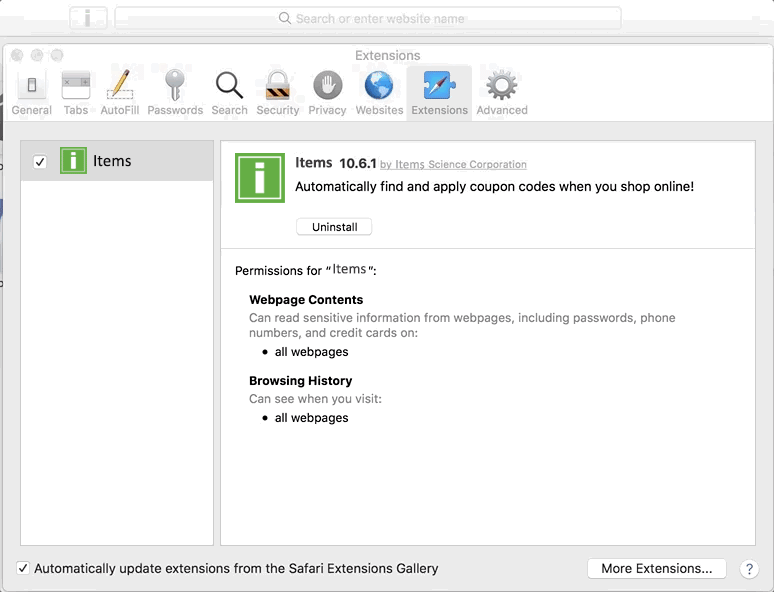This screenshot has width=774, height=592.
Task: Click the large Items extension logo
Action: point(260,178)
